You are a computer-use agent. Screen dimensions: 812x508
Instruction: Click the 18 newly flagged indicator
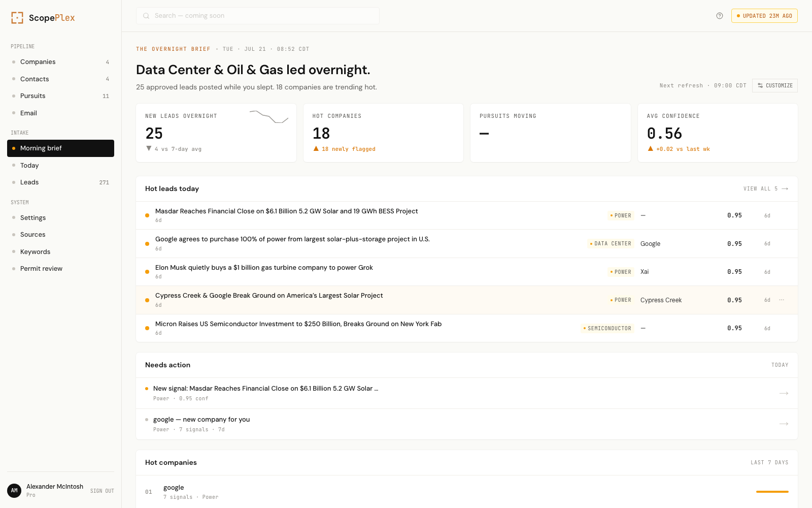[x=345, y=149]
